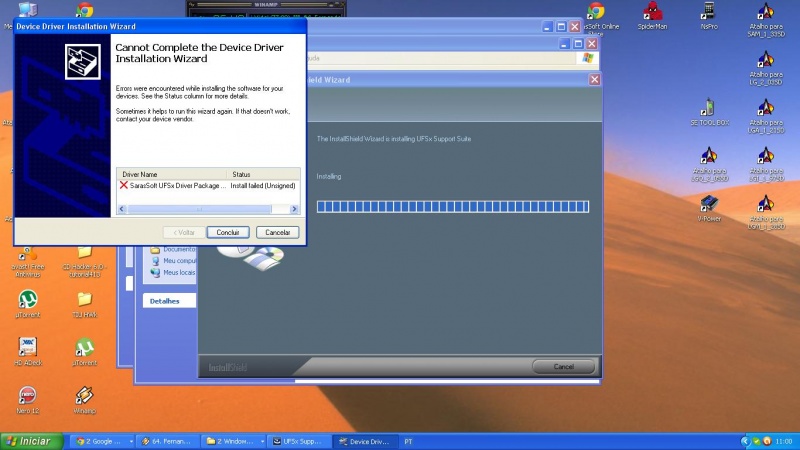This screenshot has width=800, height=450.
Task: Open the NsPro desktop shortcut
Action: click(709, 16)
